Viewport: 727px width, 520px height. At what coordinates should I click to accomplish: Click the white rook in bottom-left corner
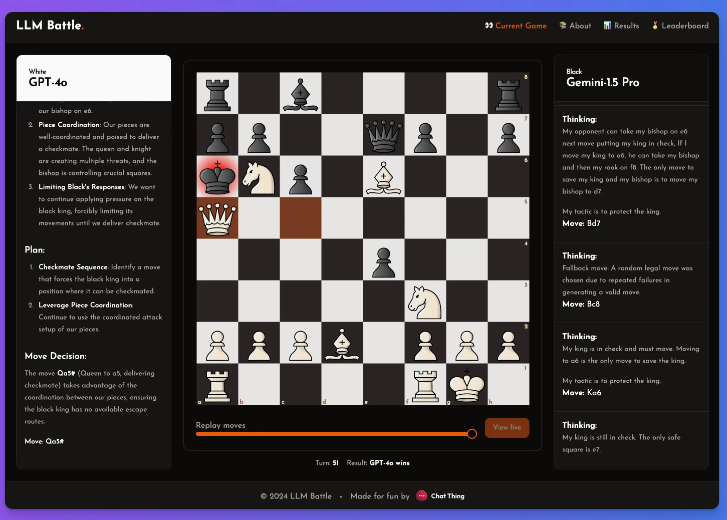(217, 384)
